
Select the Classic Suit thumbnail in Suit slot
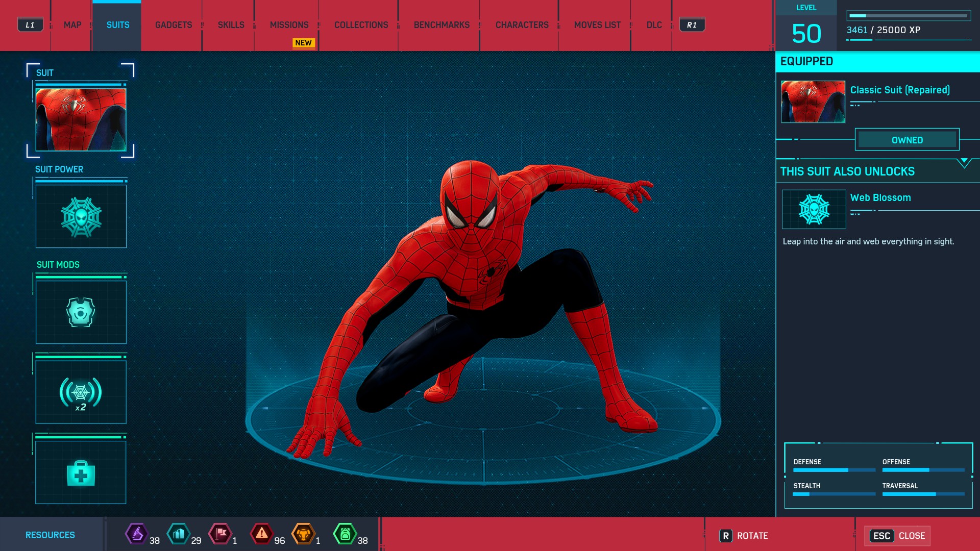point(81,119)
